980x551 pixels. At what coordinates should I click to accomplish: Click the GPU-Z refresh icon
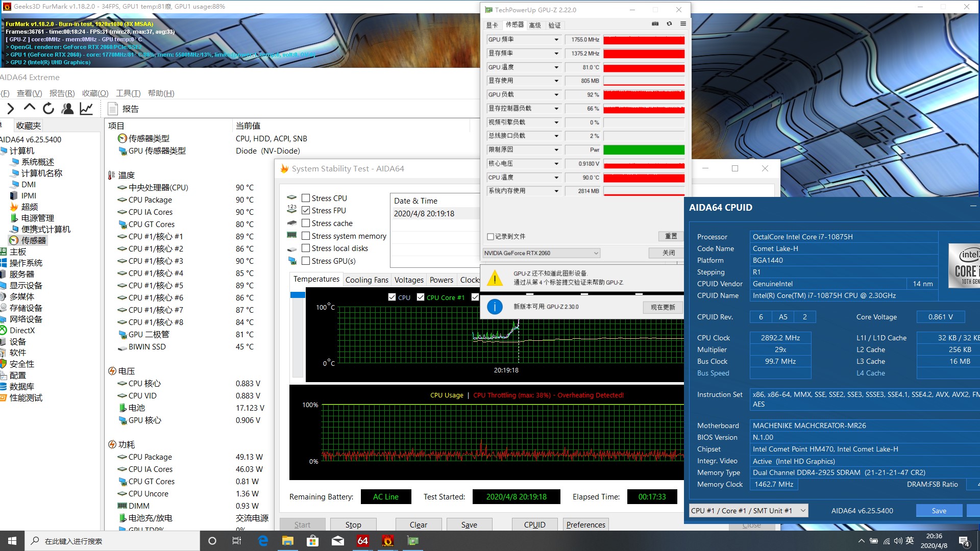(669, 24)
